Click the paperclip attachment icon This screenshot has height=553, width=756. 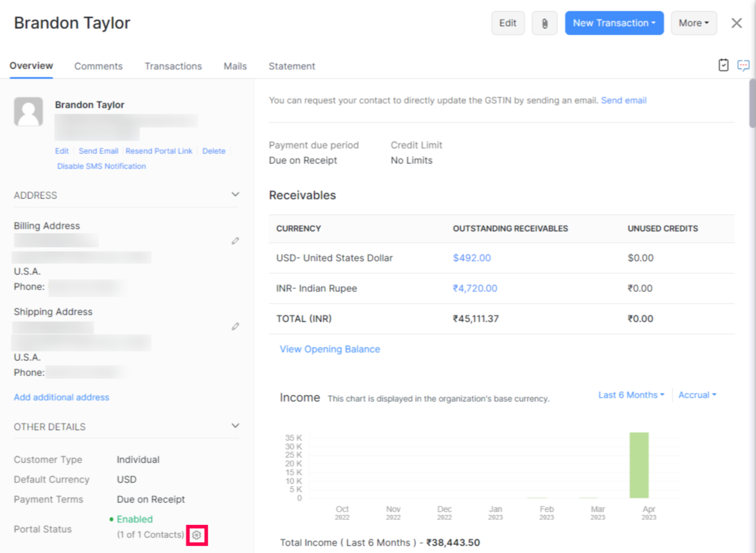coord(544,23)
